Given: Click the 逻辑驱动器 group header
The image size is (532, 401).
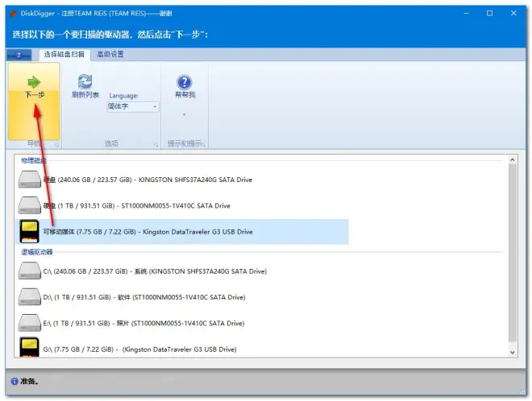Looking at the screenshot, I should click(x=37, y=252).
